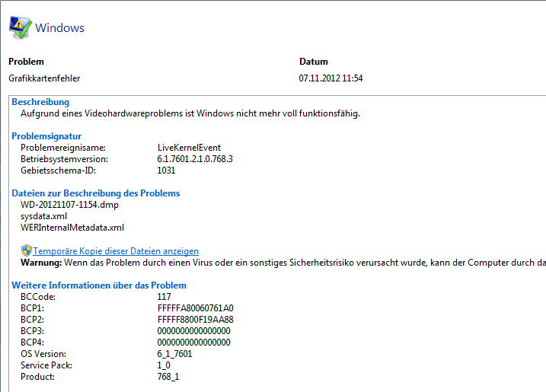The image size is (546, 392).
Task: Click the 'OS Version:' label
Action: [43, 354]
